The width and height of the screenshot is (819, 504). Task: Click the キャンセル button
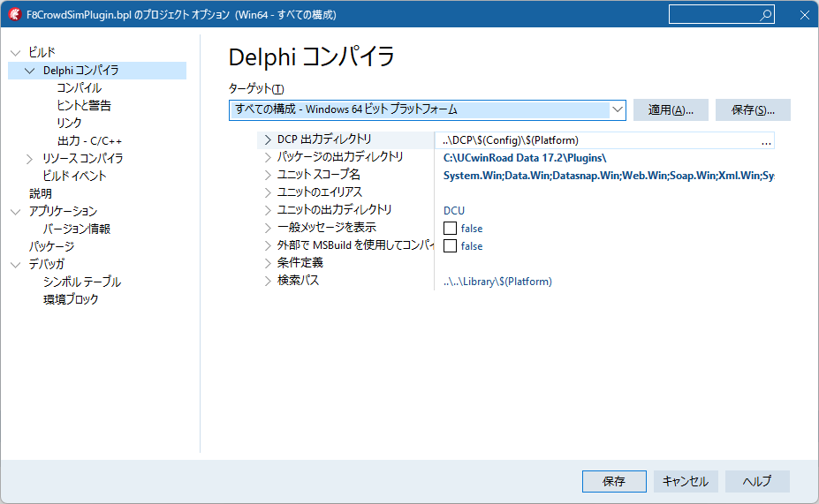tap(686, 481)
